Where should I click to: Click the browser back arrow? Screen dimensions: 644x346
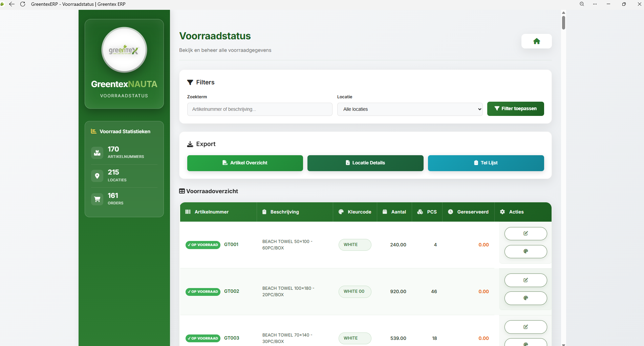[12, 4]
